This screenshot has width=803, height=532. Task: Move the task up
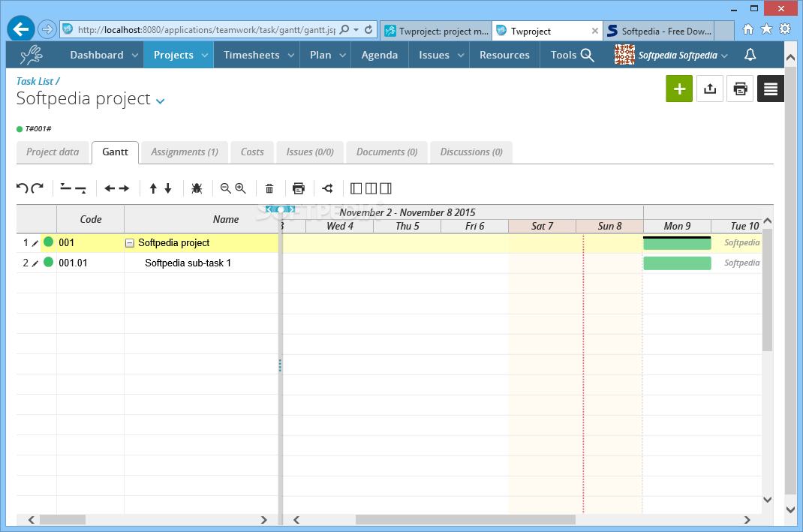(x=153, y=188)
